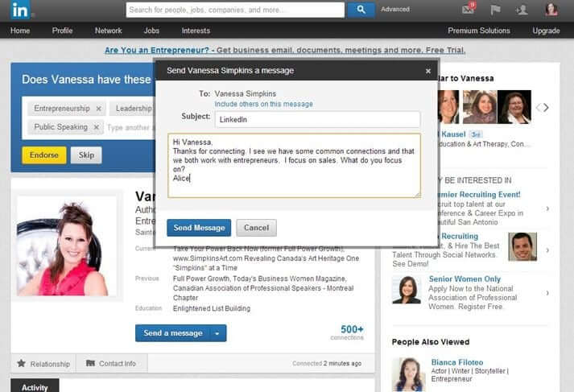Viewport: 574px width, 392px height.
Task: Expand the Send a message dropdown arrow
Action: (217, 333)
